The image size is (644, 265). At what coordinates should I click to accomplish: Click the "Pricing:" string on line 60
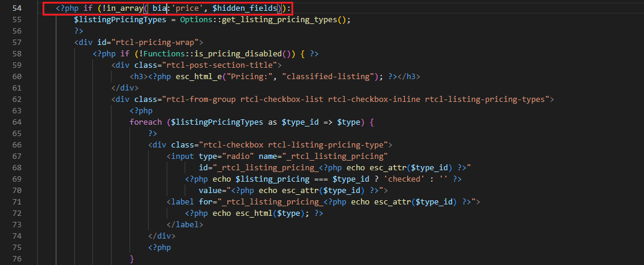tap(249, 77)
